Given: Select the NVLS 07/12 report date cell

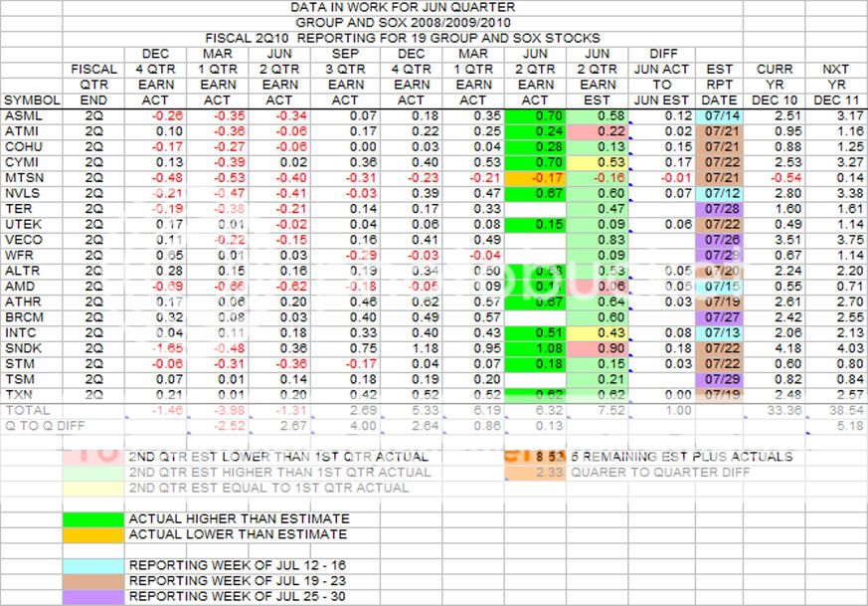Looking at the screenshot, I should click(719, 193).
